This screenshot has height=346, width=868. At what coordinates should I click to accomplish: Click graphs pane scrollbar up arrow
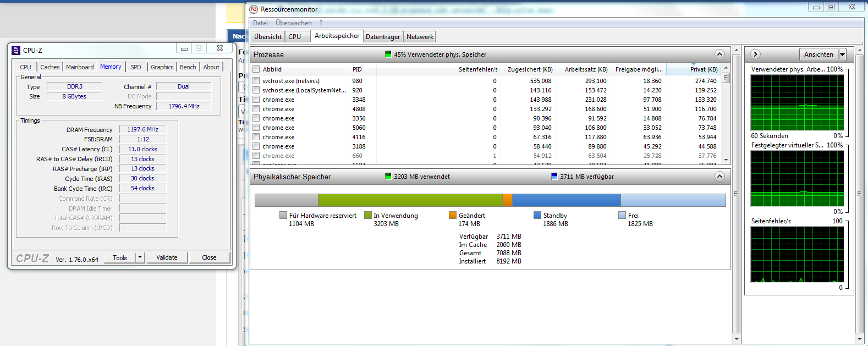coord(860,51)
